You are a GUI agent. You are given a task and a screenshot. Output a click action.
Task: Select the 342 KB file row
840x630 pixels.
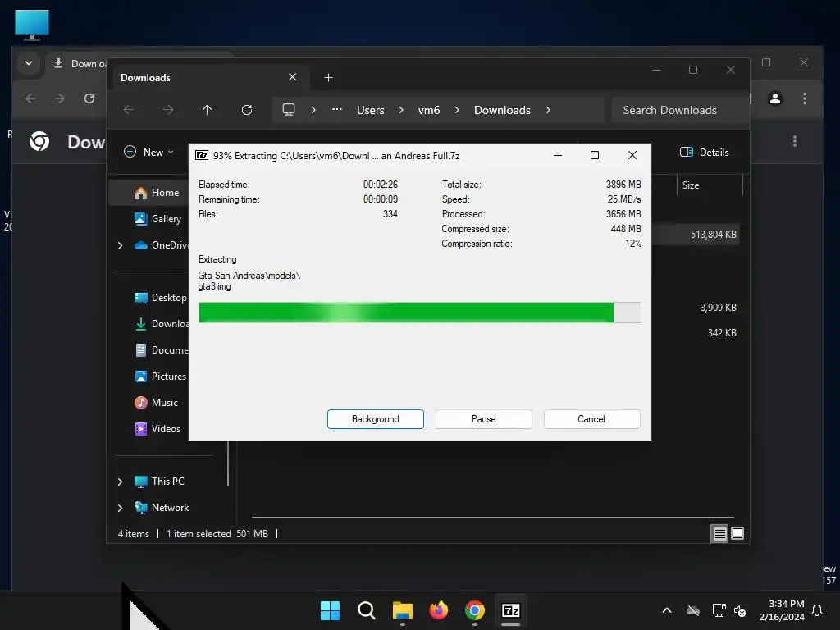(696, 333)
